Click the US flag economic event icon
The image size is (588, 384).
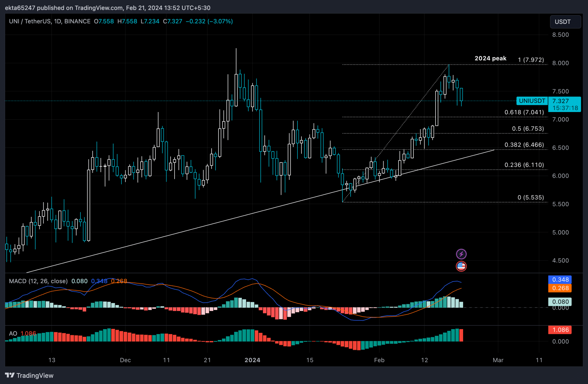coord(461,266)
